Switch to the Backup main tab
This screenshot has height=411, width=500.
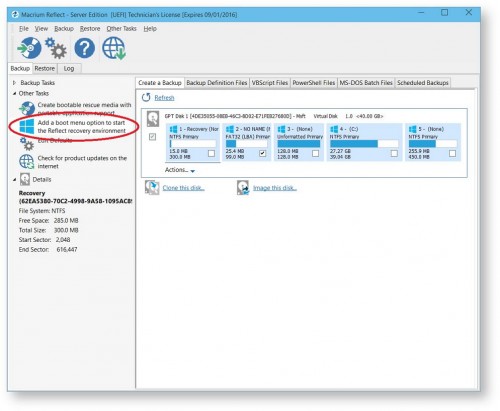20,68
